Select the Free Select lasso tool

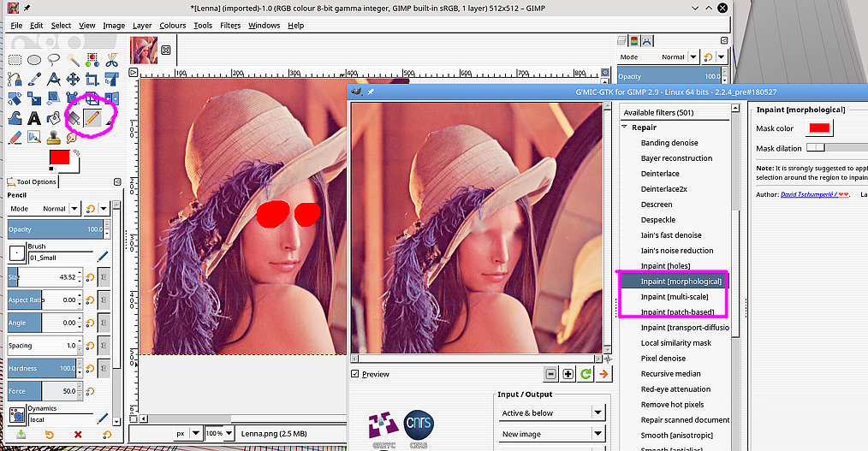[54, 60]
